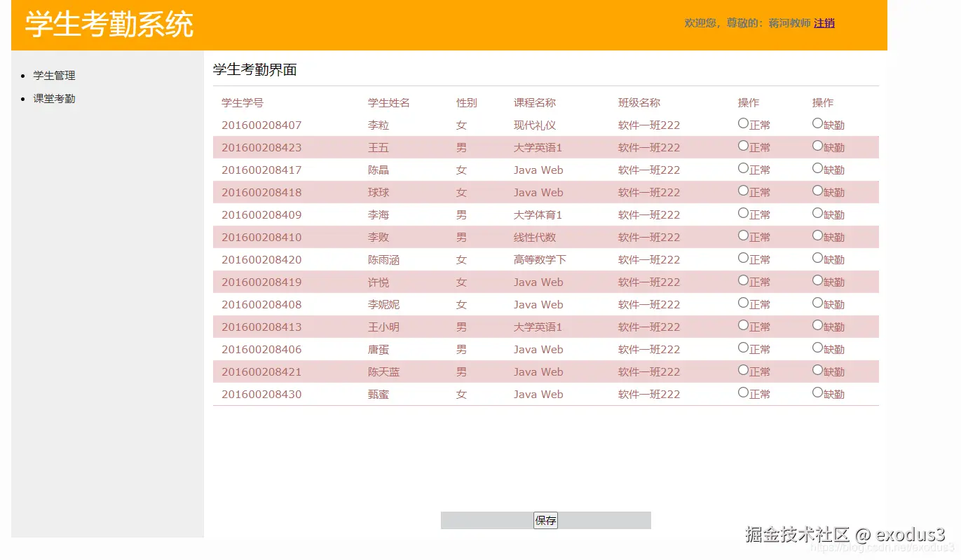Click the 学生学号 column header
Image resolution: width=961 pixels, height=560 pixels.
coord(243,103)
